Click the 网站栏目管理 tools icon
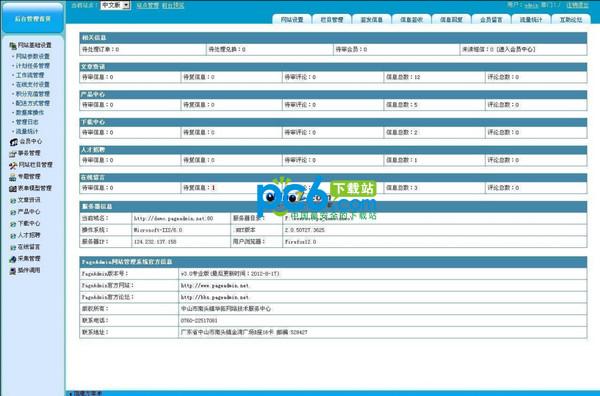 (x=13, y=165)
